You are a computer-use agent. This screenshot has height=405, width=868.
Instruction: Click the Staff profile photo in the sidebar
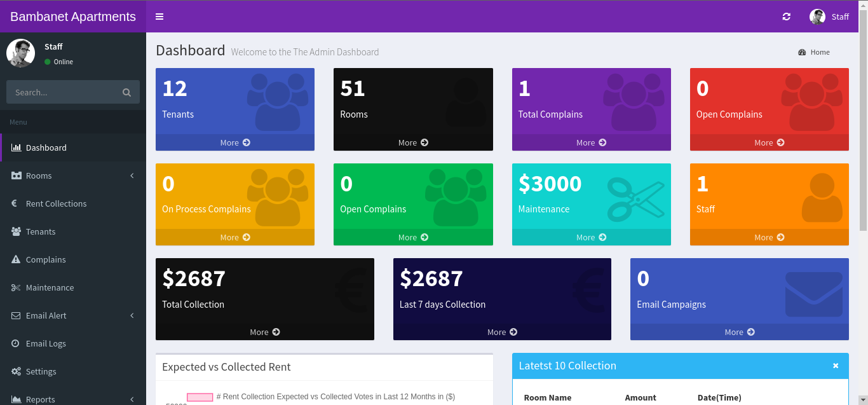tap(20, 53)
